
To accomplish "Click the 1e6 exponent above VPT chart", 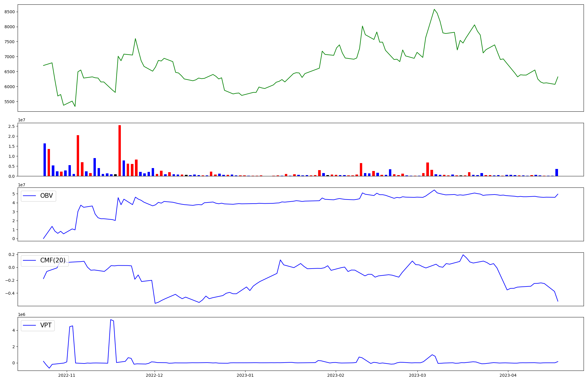I will click(21, 315).
